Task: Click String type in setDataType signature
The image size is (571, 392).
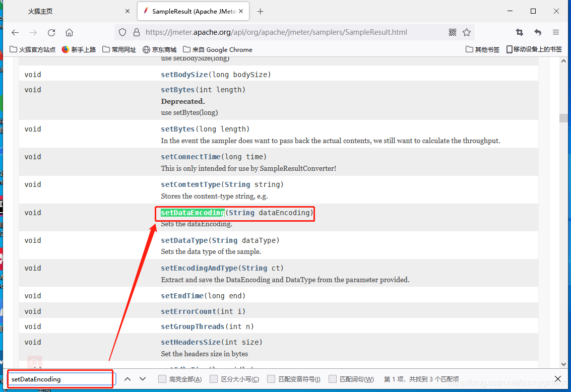Action: point(225,240)
